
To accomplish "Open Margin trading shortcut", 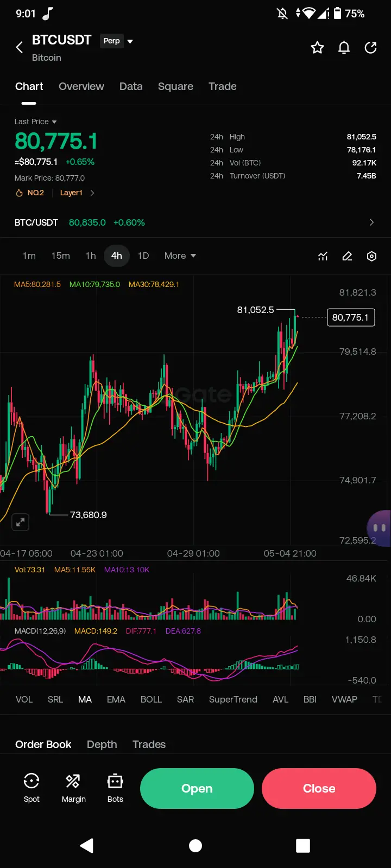I will pos(74,788).
